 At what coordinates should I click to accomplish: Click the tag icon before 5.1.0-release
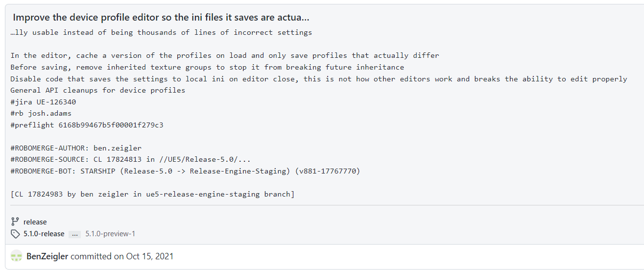(15, 234)
